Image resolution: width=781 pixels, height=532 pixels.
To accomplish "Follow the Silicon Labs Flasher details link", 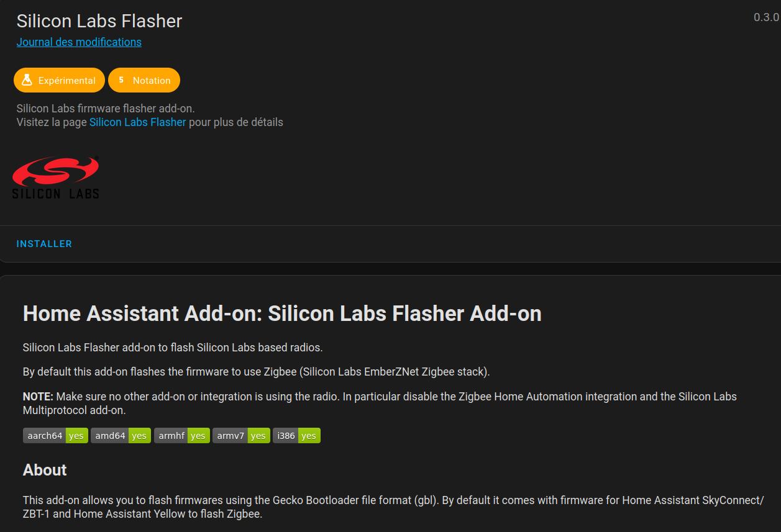I will [x=137, y=122].
